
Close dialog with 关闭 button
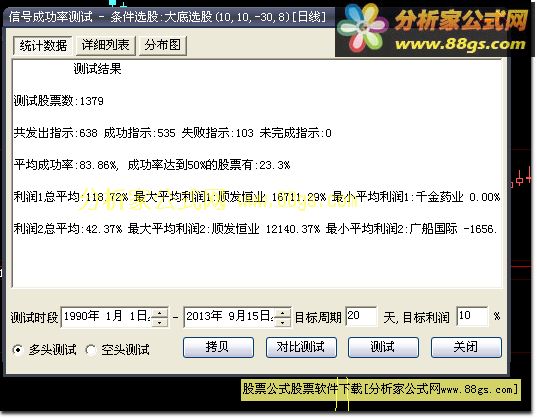tap(466, 347)
